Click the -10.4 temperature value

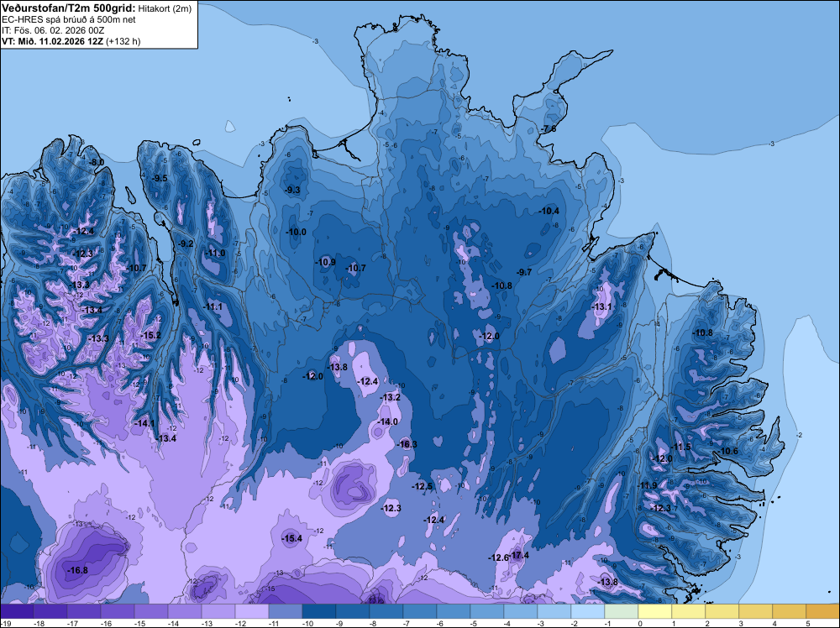(549, 211)
